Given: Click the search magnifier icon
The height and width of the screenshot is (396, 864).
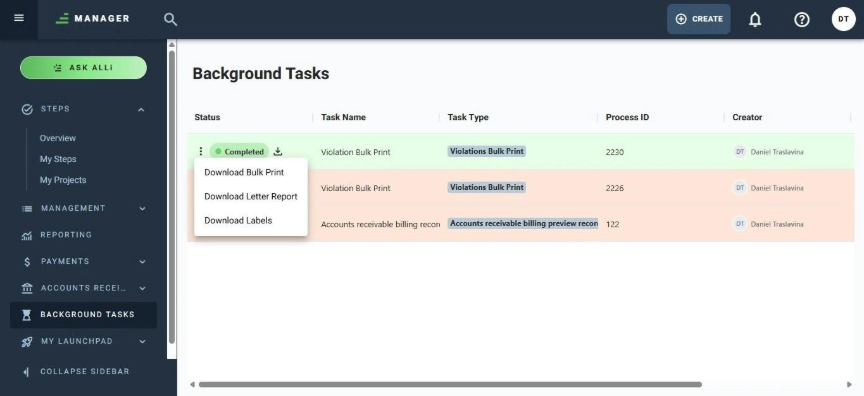Looking at the screenshot, I should point(170,19).
